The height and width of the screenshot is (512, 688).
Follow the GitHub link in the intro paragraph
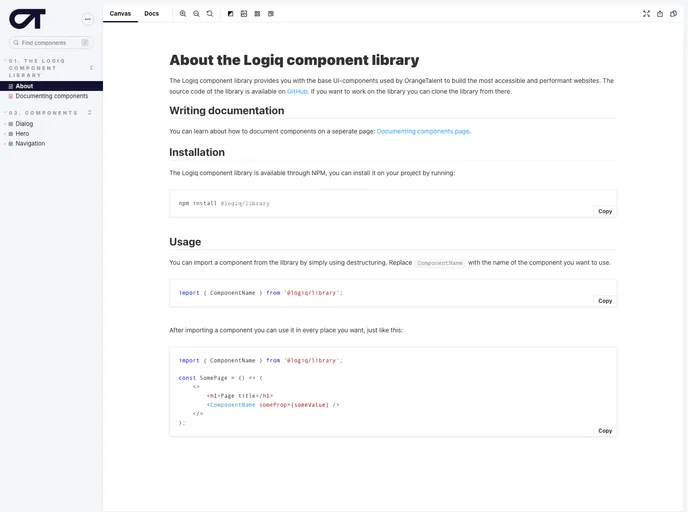click(297, 91)
